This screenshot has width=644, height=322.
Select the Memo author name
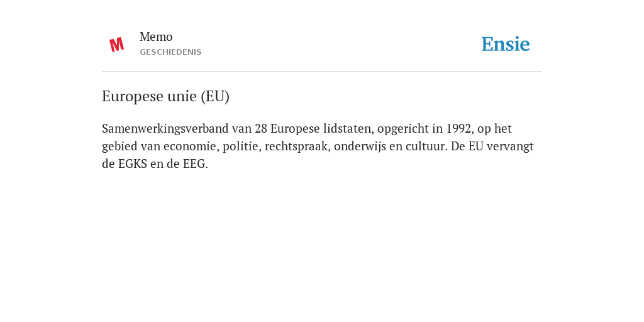(156, 37)
